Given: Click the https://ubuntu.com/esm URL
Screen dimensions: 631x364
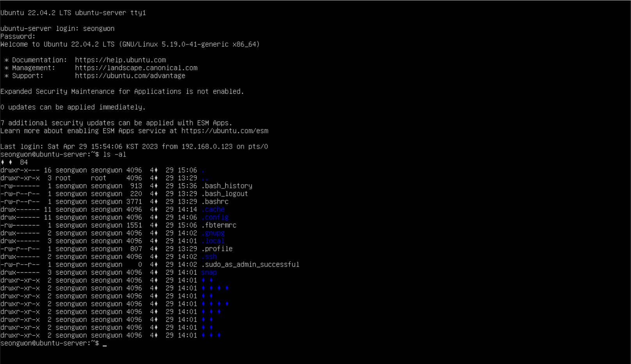Looking at the screenshot, I should 225,131.
